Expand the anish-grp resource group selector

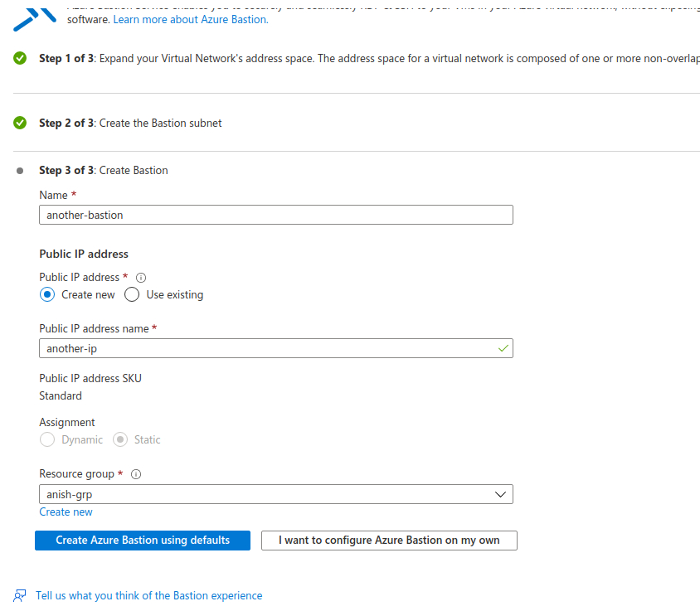click(275, 493)
